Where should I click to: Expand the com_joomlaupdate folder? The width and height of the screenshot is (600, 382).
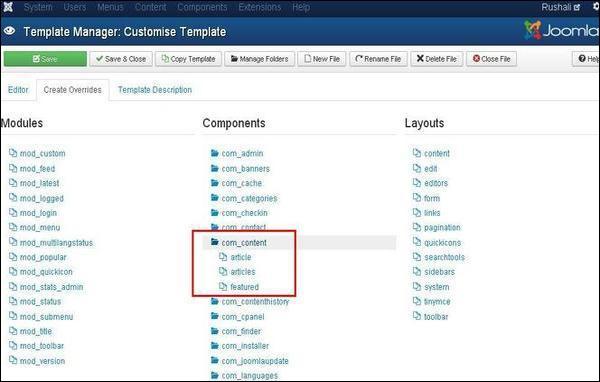tap(255, 361)
